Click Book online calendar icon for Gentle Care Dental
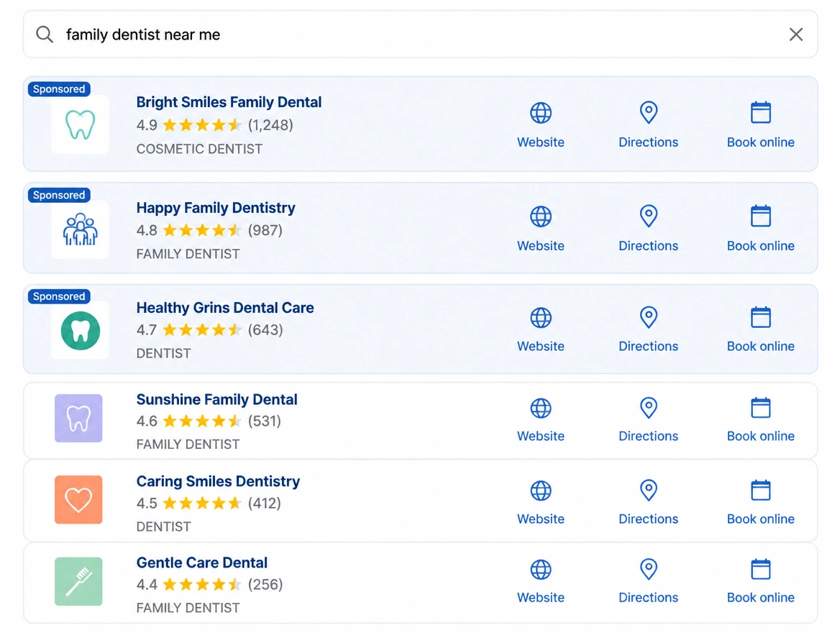Viewport: 840px width, 633px height. pos(760,569)
